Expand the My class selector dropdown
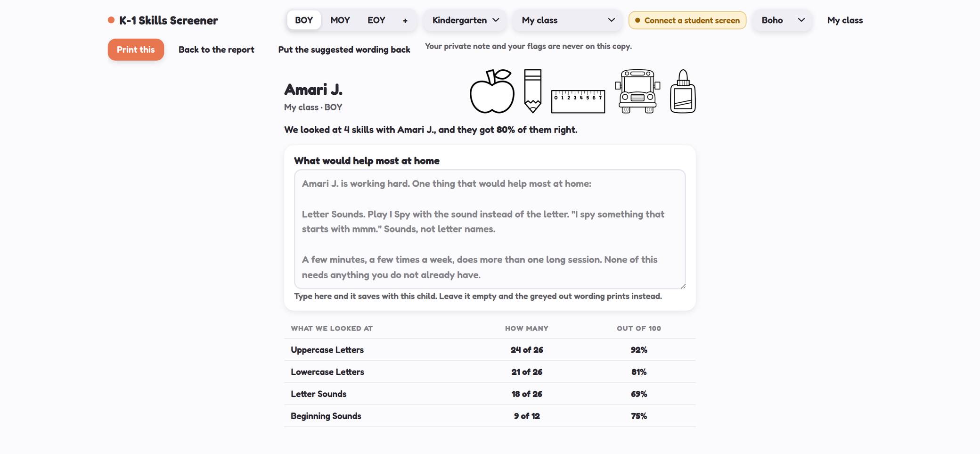 (568, 20)
